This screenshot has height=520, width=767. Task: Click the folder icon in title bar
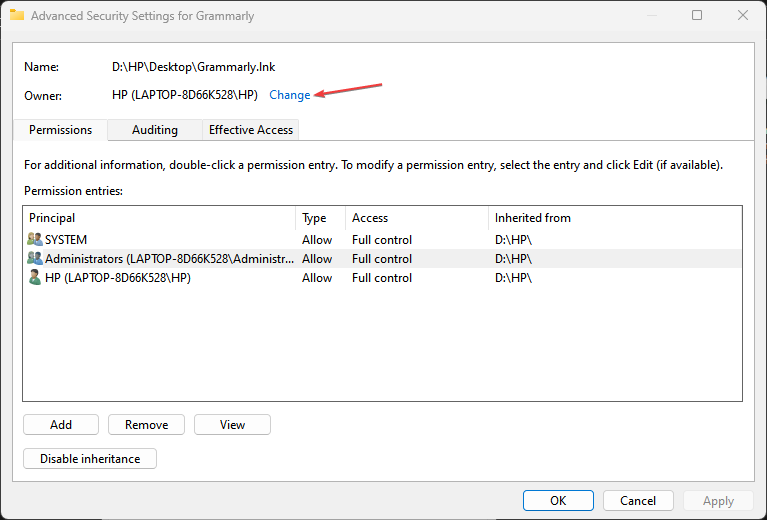(17, 15)
